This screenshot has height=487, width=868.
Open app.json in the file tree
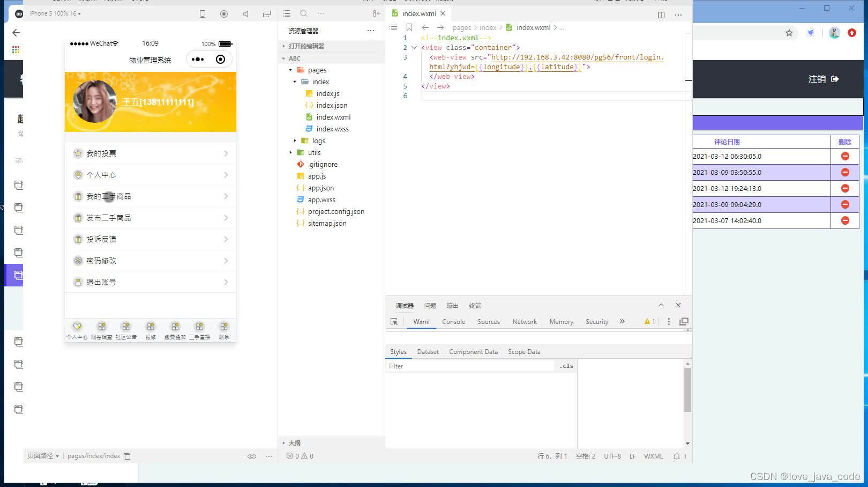coord(320,188)
